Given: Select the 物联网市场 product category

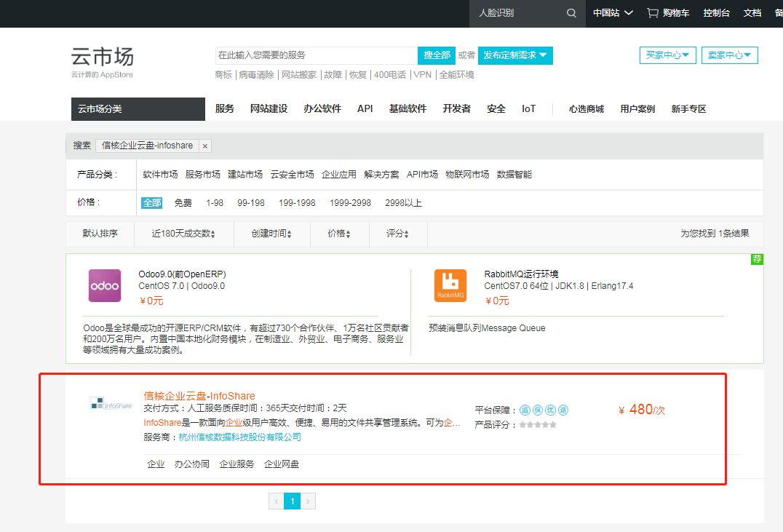Looking at the screenshot, I should coord(467,175).
